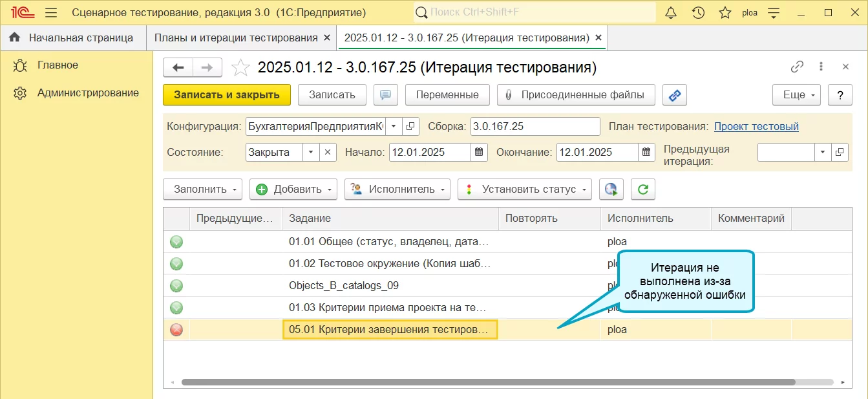
Task: Open favorites star in the title bar
Action: [x=725, y=12]
